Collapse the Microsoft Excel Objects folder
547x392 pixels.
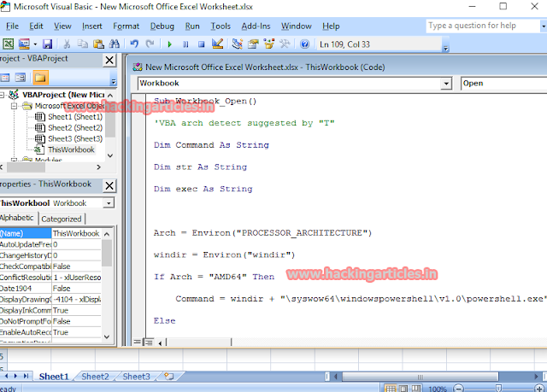point(14,106)
